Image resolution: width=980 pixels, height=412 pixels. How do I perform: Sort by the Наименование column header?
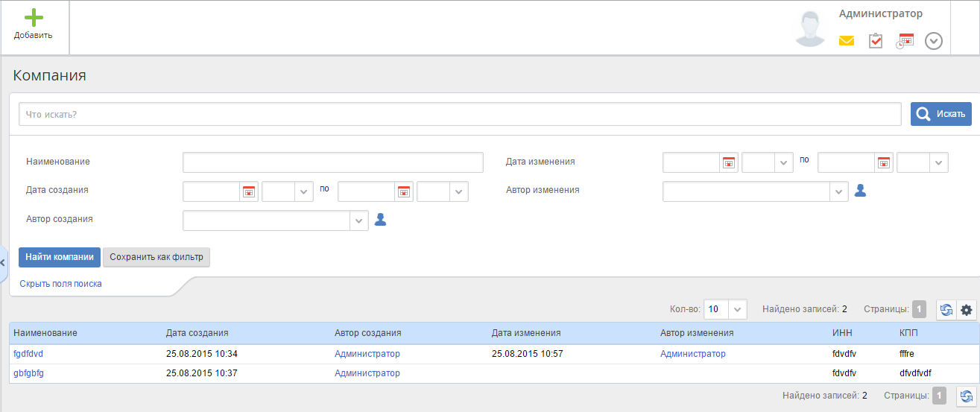tap(45, 333)
